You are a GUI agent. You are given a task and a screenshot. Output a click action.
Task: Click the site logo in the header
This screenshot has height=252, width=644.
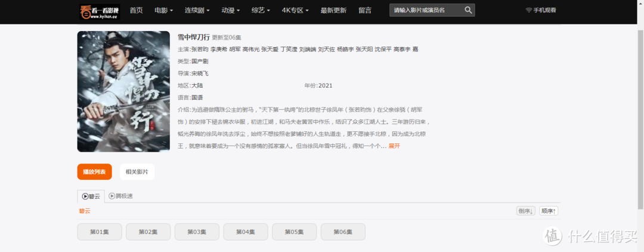(100, 12)
